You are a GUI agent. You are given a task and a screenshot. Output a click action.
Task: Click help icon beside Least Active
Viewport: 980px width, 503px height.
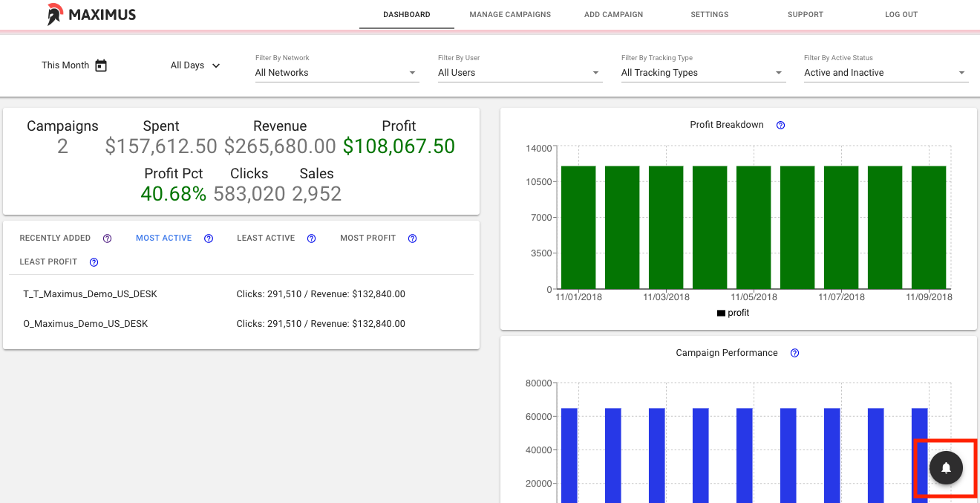coord(311,238)
